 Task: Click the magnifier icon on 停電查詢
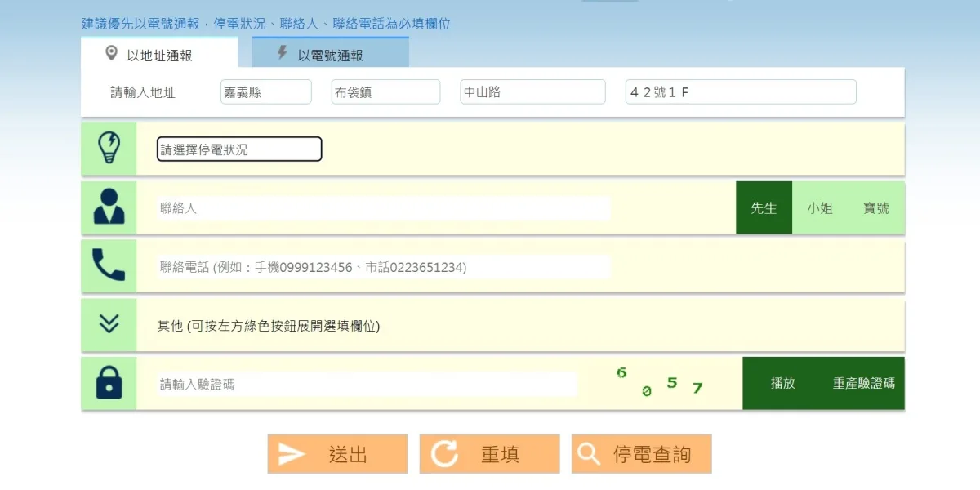(588, 454)
